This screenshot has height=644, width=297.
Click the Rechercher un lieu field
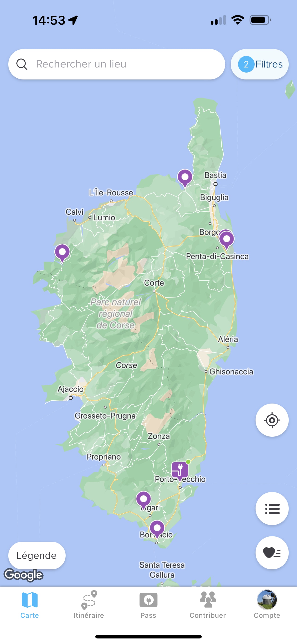[x=117, y=64]
